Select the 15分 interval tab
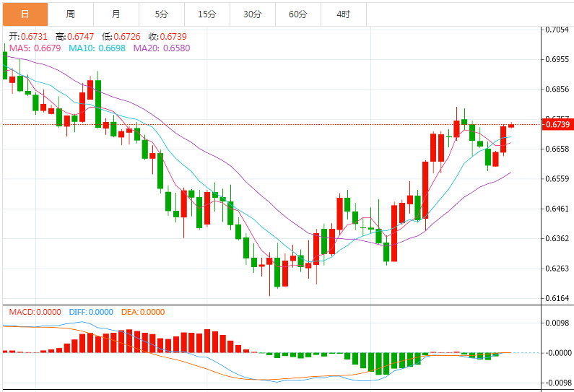The image size is (574, 392). pyautogui.click(x=206, y=14)
